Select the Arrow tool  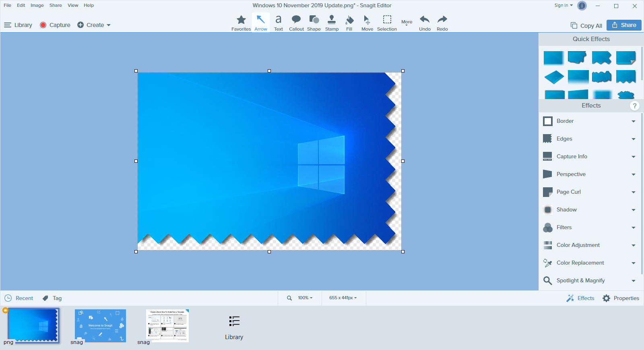click(261, 23)
